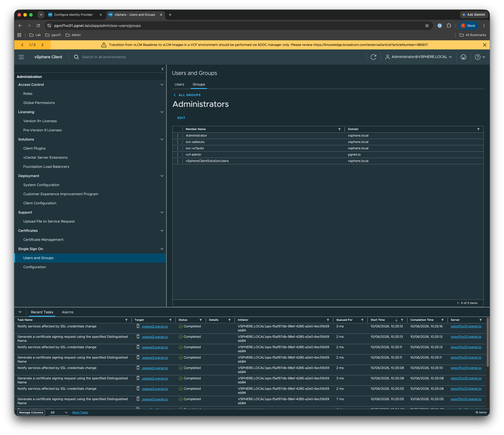
Task: Open pgesxi2.pgnet.io target in first task
Action: click(155, 327)
